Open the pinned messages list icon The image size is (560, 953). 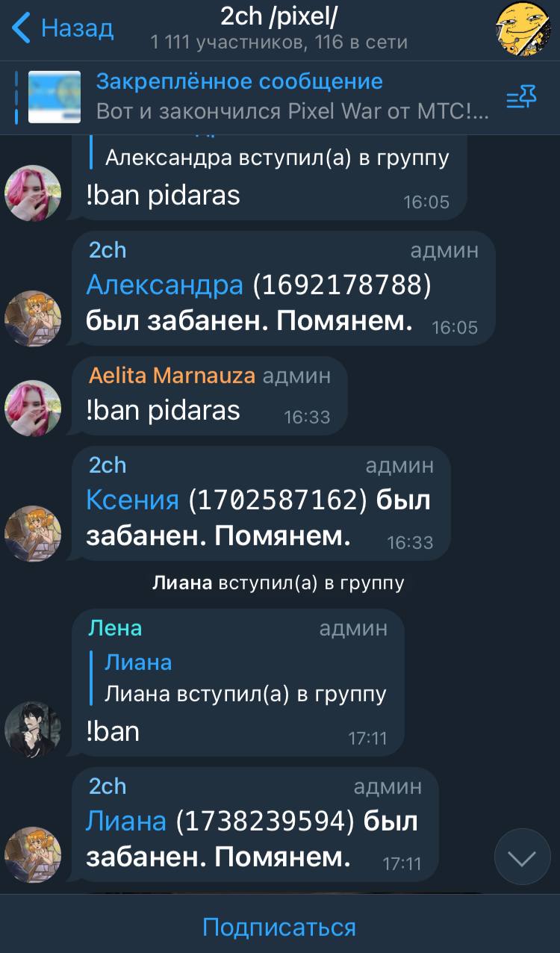coord(521,96)
